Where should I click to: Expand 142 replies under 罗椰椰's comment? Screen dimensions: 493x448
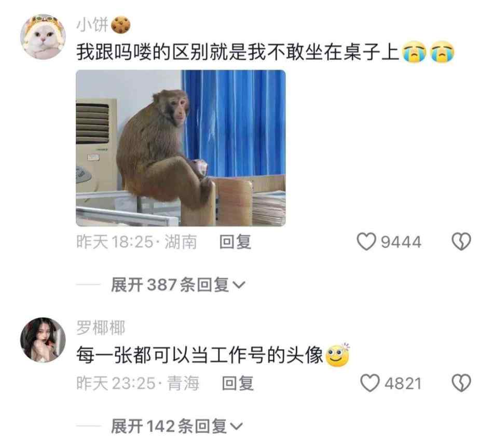pos(177,426)
